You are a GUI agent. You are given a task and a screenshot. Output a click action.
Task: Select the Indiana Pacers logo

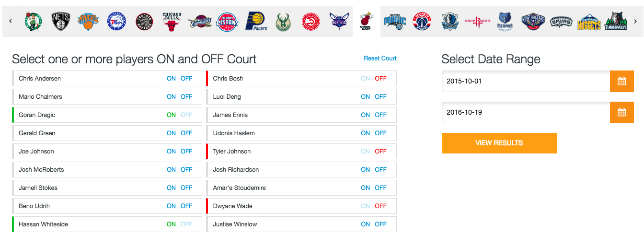click(x=256, y=22)
